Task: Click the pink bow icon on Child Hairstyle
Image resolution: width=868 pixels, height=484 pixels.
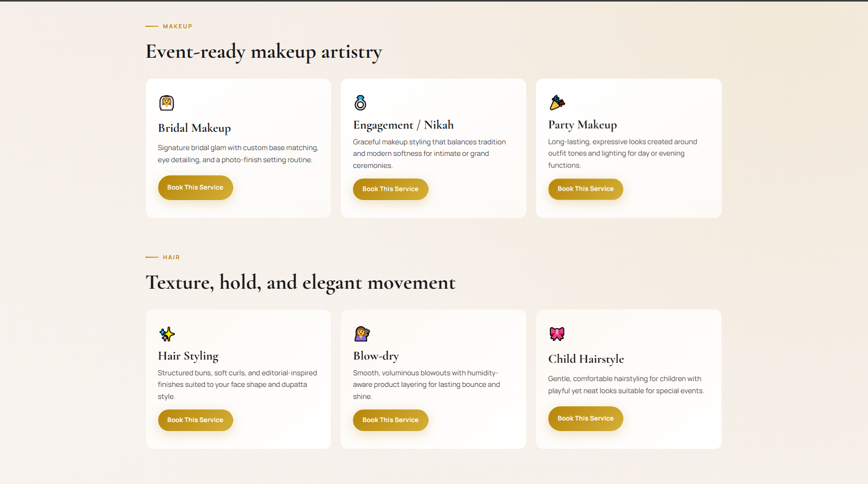Action: 557,334
